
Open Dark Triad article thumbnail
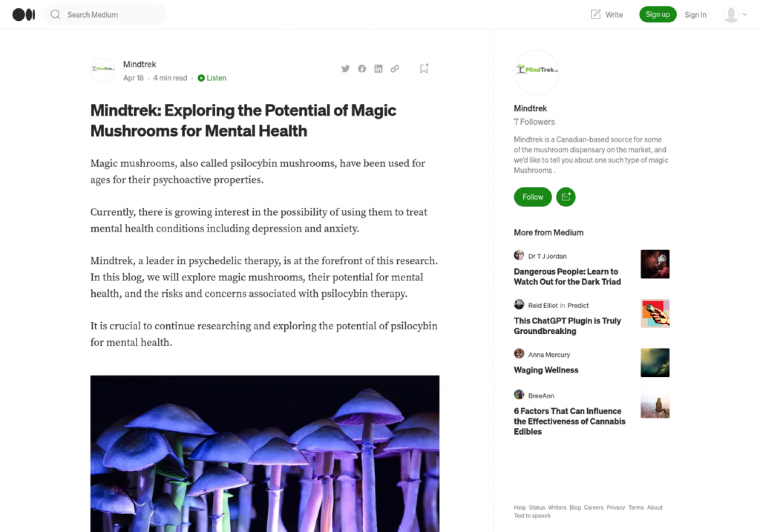[655, 264]
